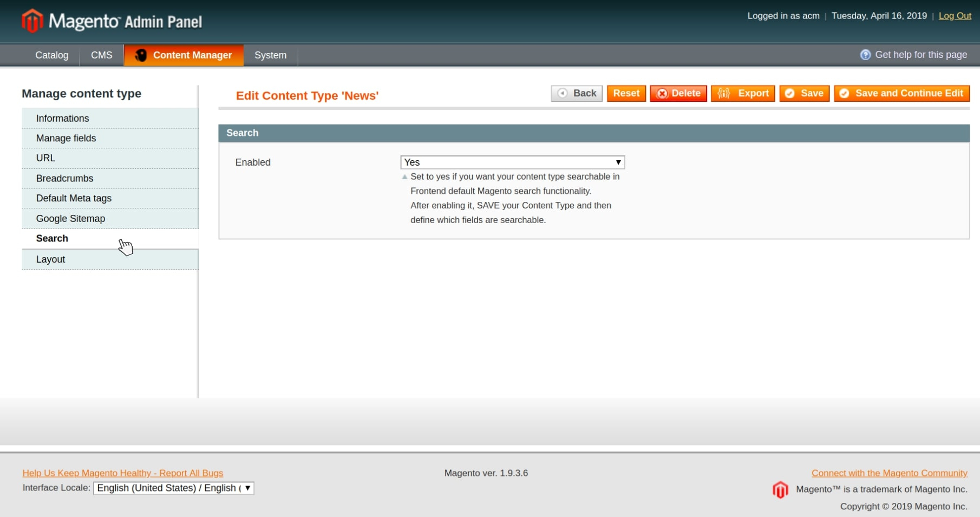Click the Delete button's X icon

[662, 94]
